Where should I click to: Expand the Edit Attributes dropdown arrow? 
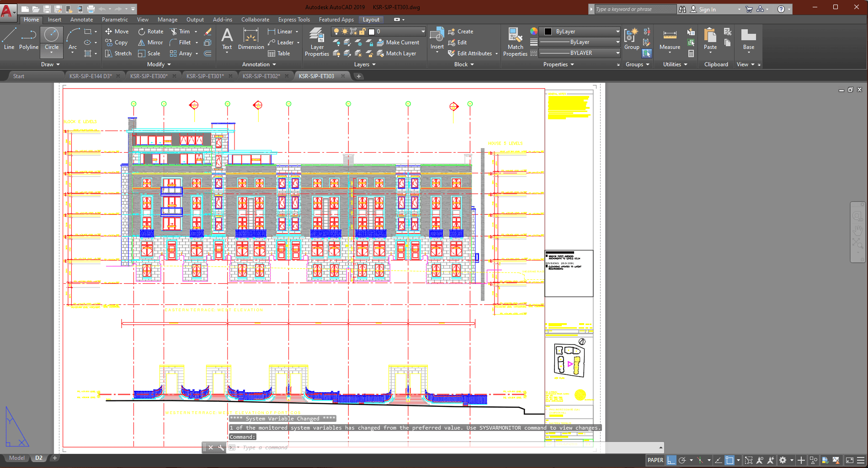[496, 53]
